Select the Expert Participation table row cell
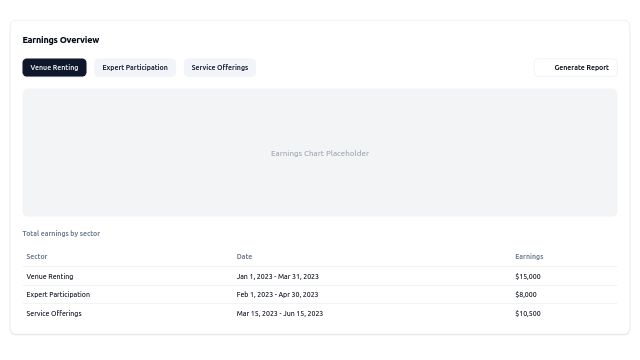 tap(58, 294)
